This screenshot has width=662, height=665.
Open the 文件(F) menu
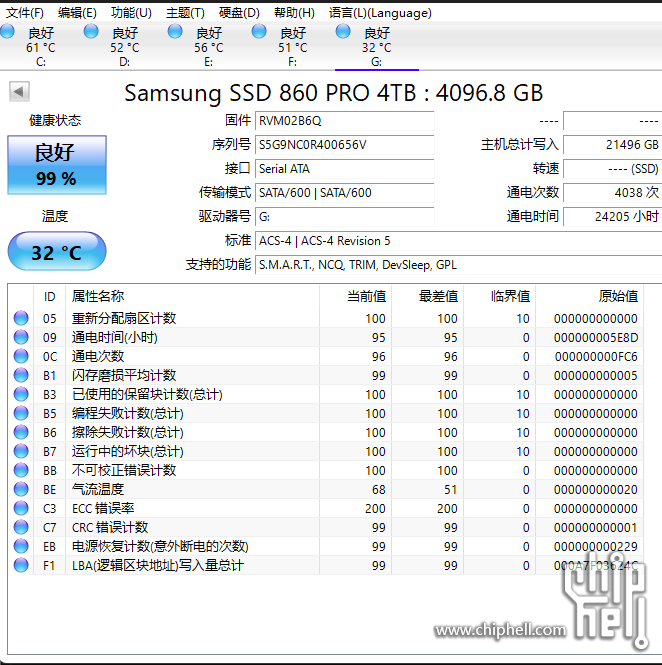click(x=25, y=13)
